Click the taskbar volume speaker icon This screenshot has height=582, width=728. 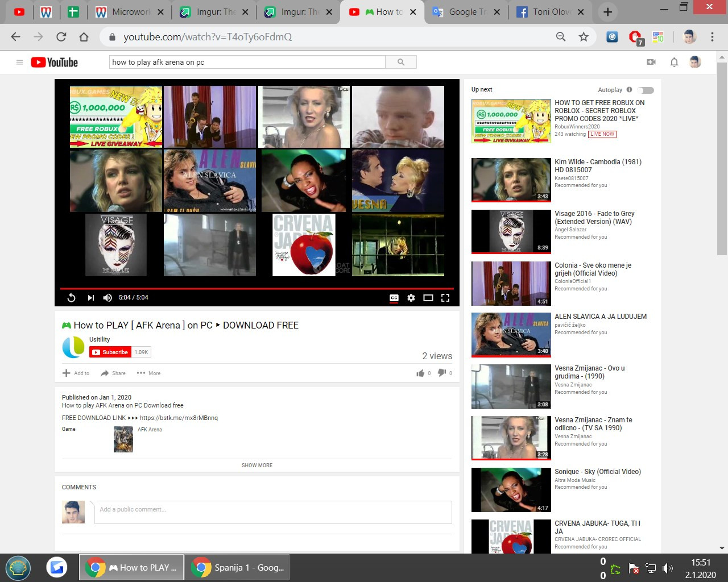[x=668, y=568]
